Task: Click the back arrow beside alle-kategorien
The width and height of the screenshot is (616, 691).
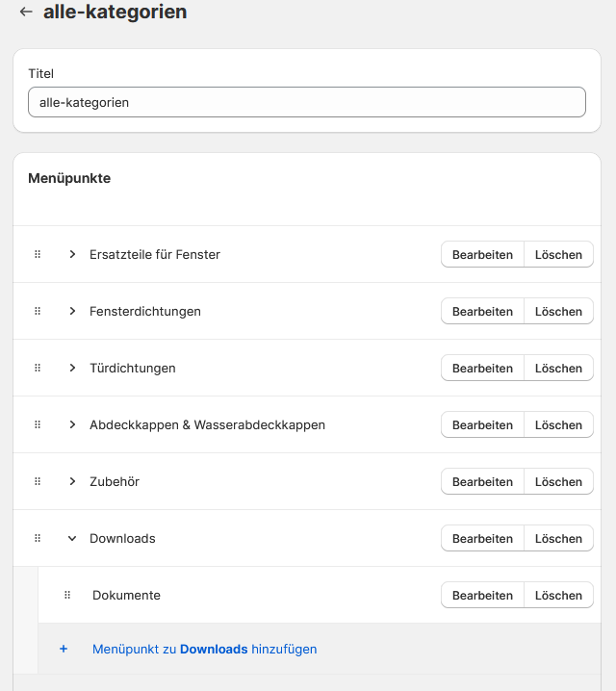Action: click(x=26, y=13)
